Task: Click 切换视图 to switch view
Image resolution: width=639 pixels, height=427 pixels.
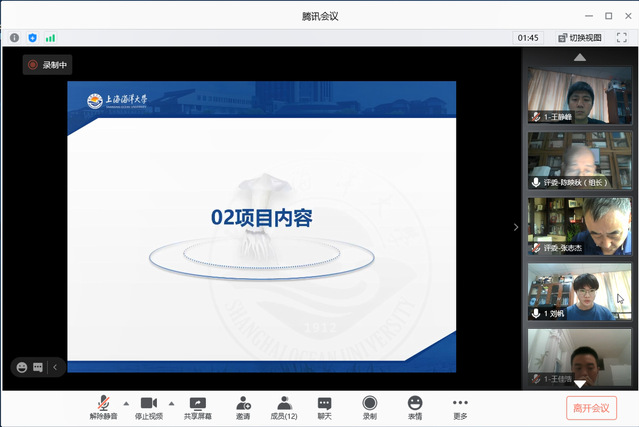Action: click(578, 38)
